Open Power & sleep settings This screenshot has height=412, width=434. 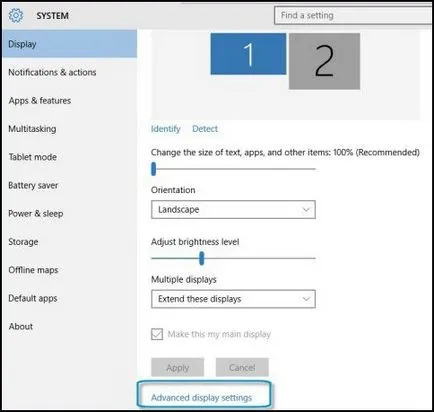pyautogui.click(x=36, y=213)
